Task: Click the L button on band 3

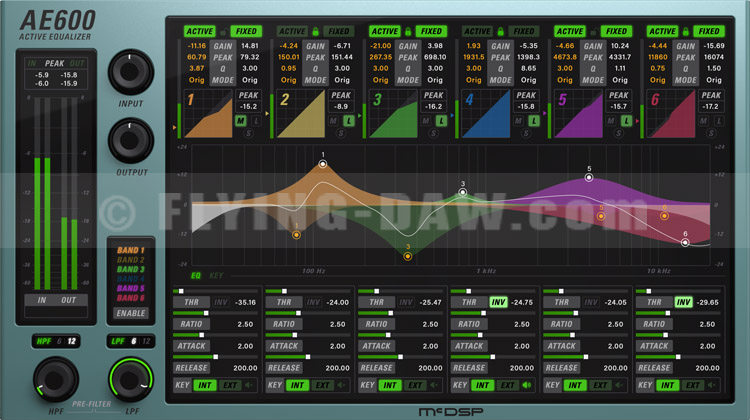Action: pos(441,121)
